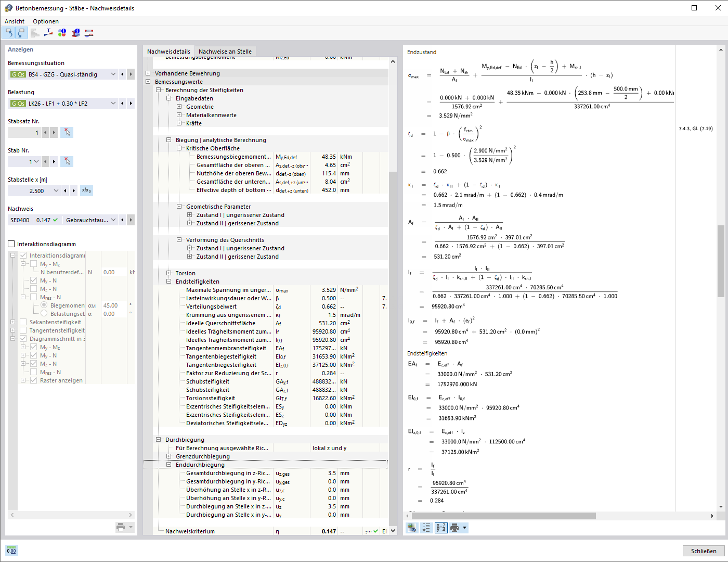
Task: Toggle the x/y fraction formula display icon
Action: pyautogui.click(x=441, y=528)
